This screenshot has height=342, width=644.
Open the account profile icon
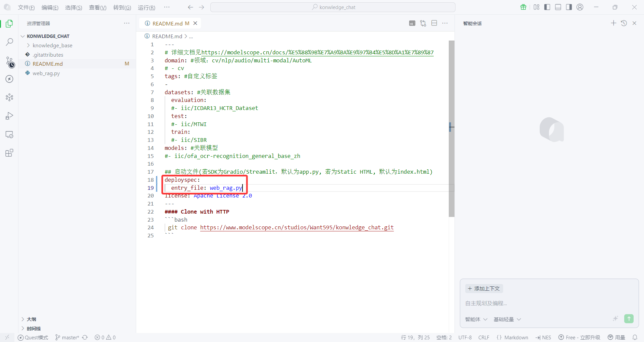coord(580,7)
